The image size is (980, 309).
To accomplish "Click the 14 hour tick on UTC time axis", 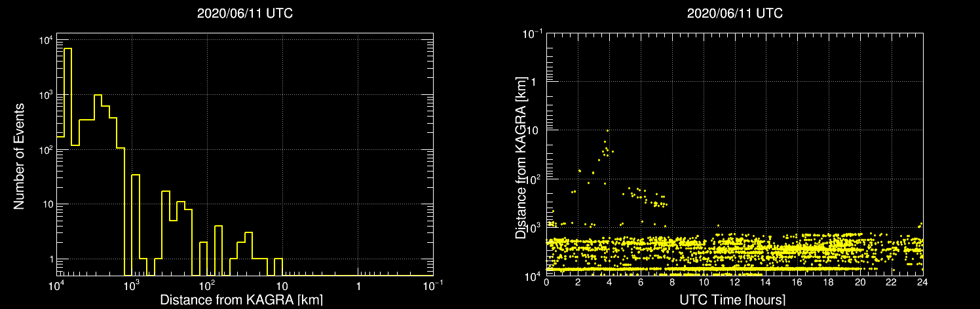I will (x=766, y=282).
